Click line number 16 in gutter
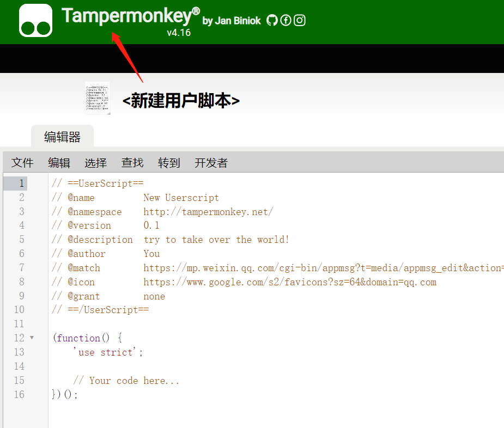The width and height of the screenshot is (504, 428). 19,394
